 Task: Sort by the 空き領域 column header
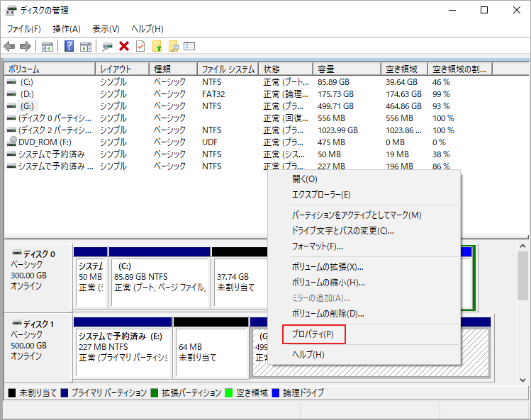coord(404,69)
